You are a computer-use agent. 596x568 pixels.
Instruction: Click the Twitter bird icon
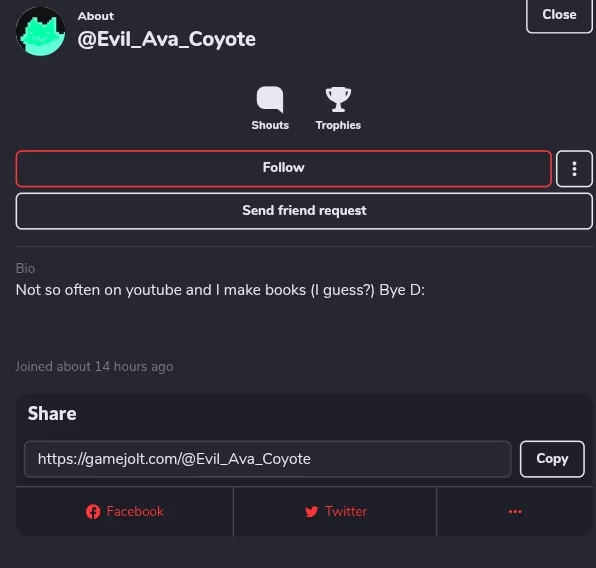311,512
